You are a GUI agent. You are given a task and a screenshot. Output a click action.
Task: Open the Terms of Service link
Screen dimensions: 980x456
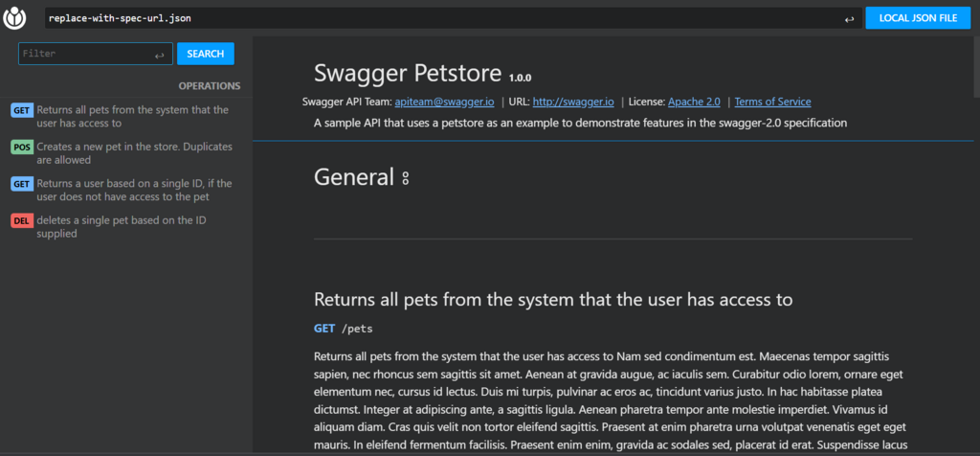(772, 102)
